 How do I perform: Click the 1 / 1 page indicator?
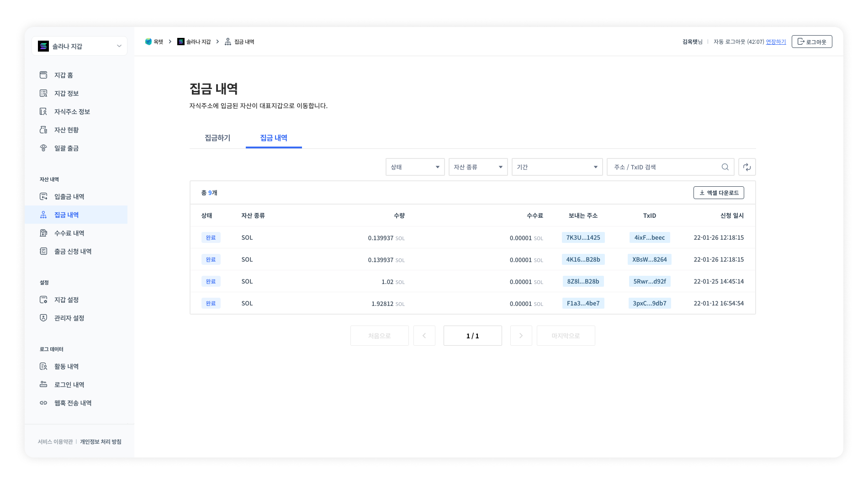[x=473, y=336]
